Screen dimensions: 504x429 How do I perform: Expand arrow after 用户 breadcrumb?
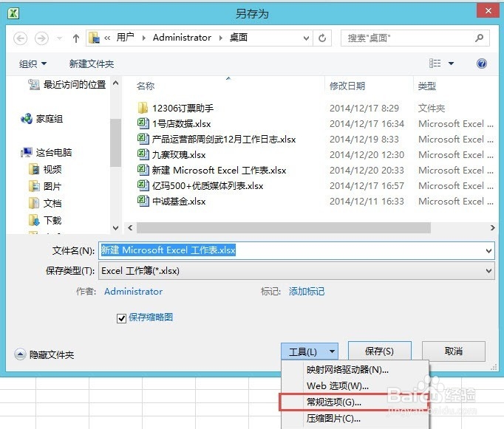point(143,38)
